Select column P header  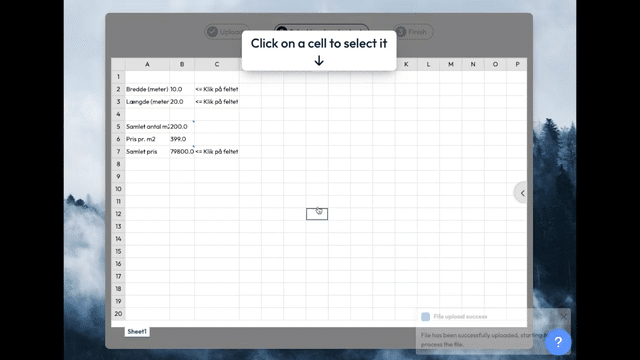click(517, 64)
